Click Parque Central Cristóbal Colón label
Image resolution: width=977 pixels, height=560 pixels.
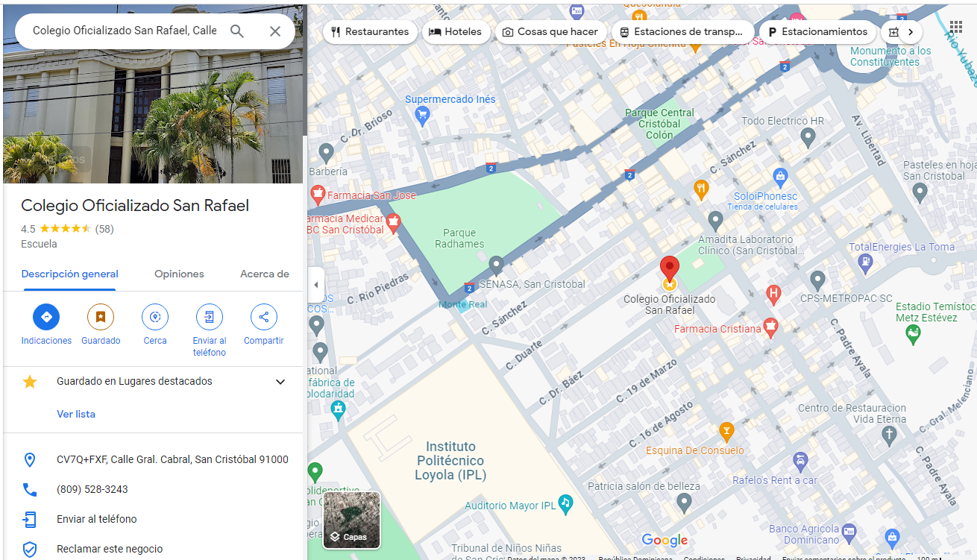659,124
